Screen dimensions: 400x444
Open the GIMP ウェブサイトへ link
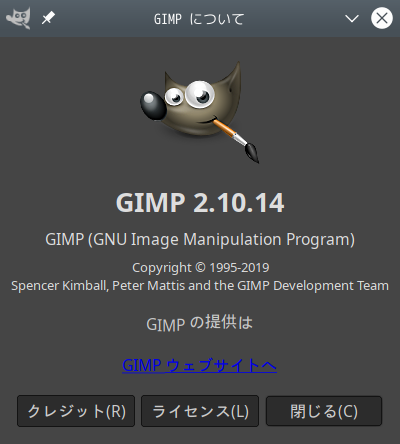coord(199,365)
